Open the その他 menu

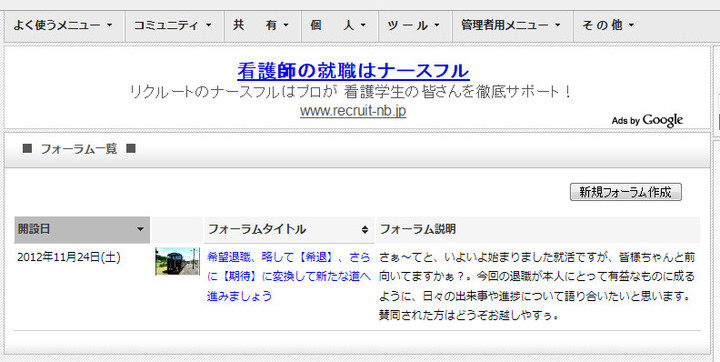[x=608, y=25]
